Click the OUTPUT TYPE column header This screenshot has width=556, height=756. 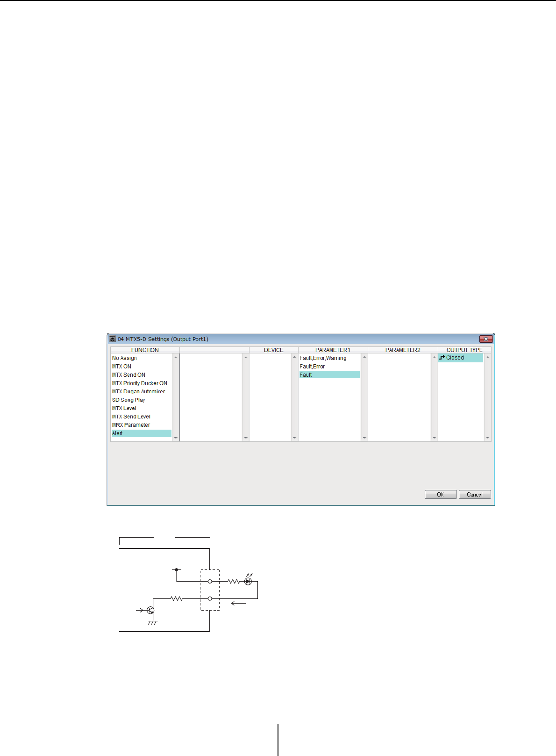464,350
